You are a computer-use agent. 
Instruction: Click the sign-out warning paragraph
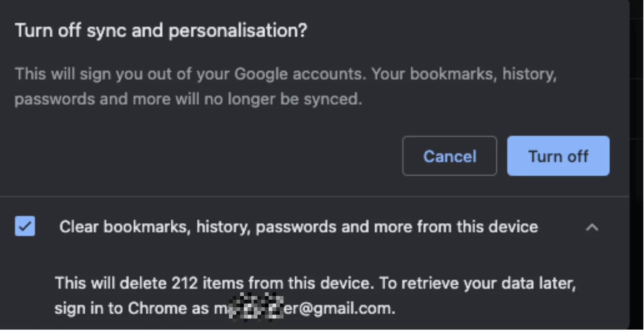point(286,86)
